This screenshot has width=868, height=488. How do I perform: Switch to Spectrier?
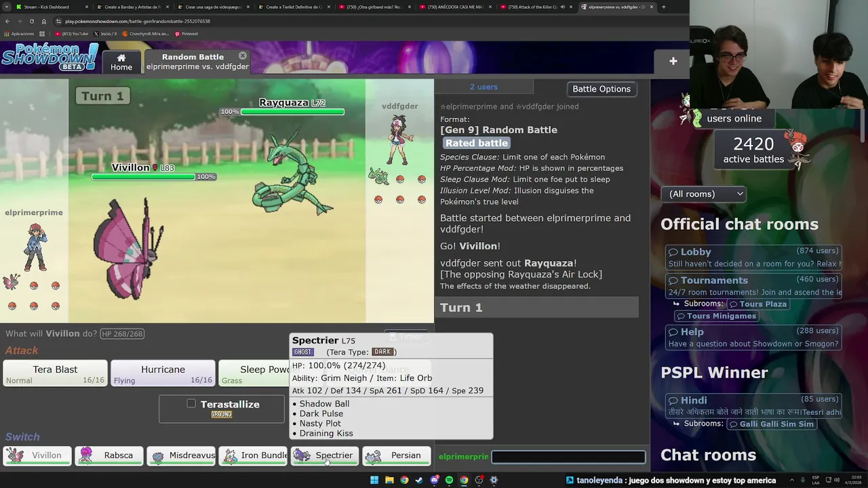(x=325, y=455)
